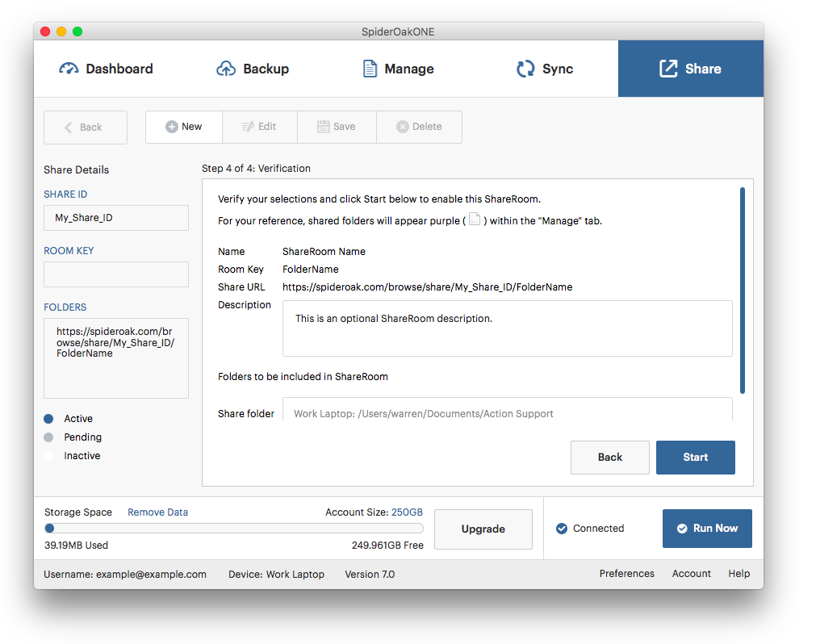Click the toolbar Back button
Viewport: 816px width, 644px height.
(x=86, y=128)
